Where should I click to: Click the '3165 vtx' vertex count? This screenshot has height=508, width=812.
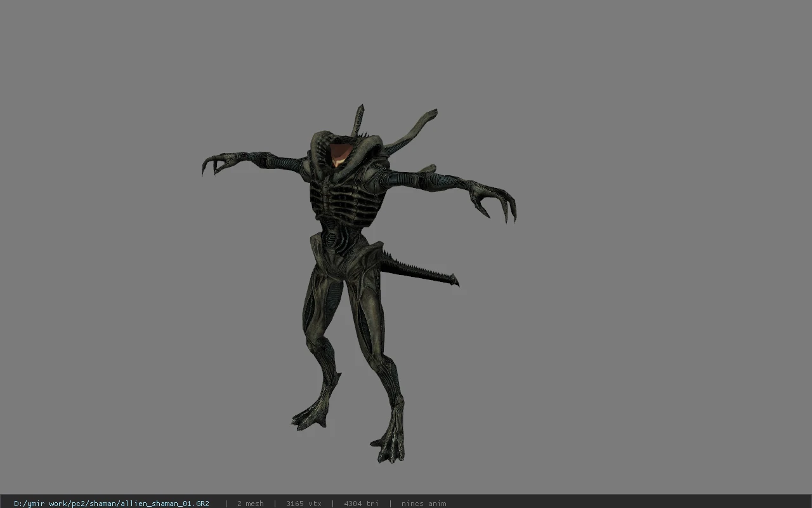coord(303,504)
